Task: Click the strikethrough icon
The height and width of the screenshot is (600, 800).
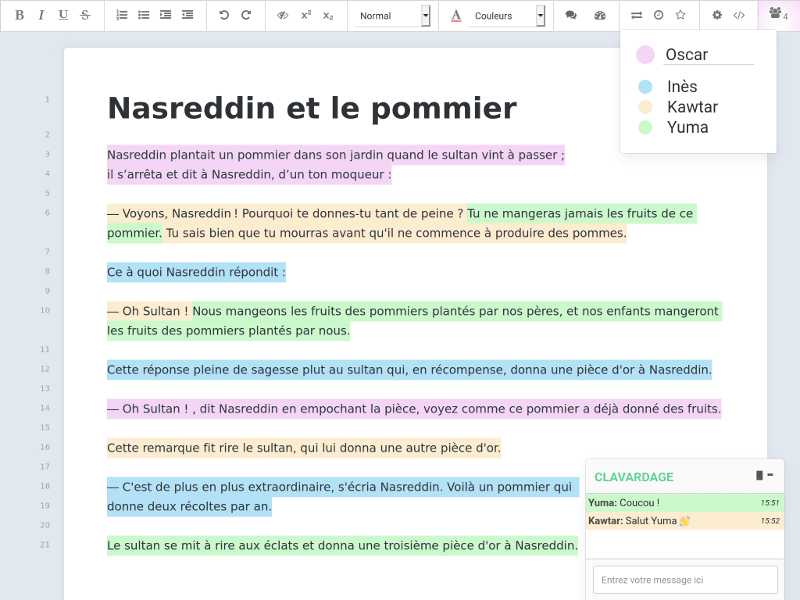Action: pyautogui.click(x=86, y=15)
